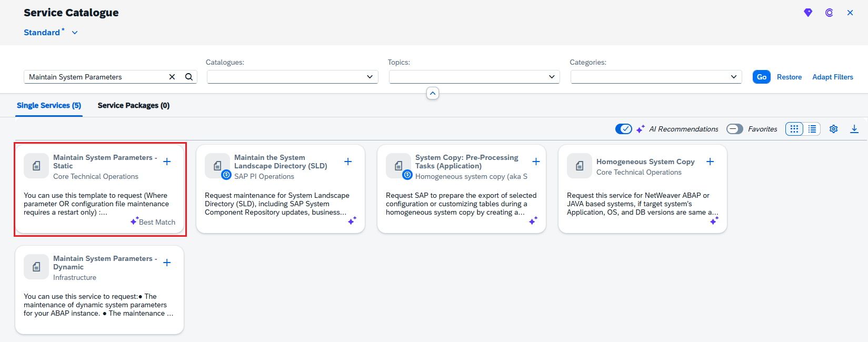Click Adapt Filters
868x342 pixels.
click(833, 77)
